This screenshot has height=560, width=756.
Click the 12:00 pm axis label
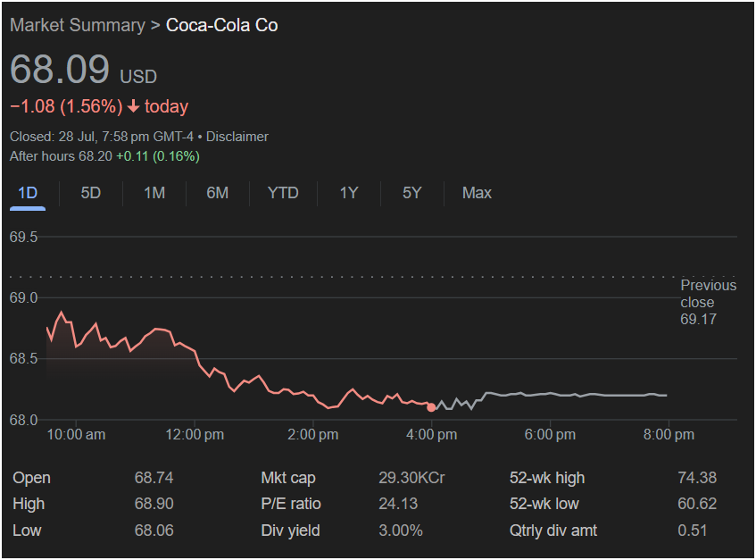point(195,435)
